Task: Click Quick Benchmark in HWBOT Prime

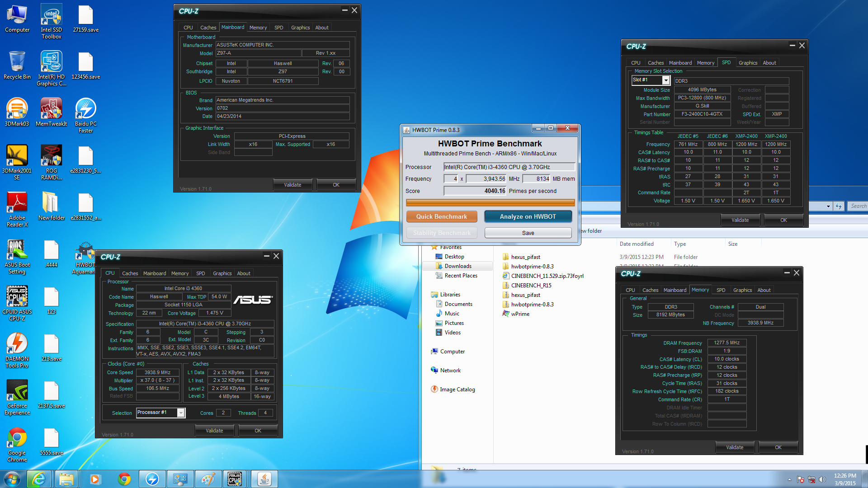Action: 442,216
